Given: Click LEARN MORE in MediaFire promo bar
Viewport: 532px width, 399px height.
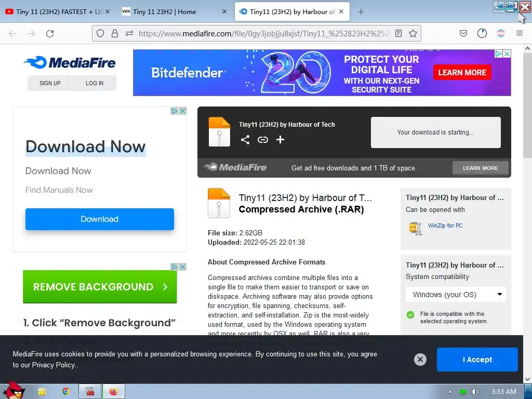Looking at the screenshot, I should (481, 168).
